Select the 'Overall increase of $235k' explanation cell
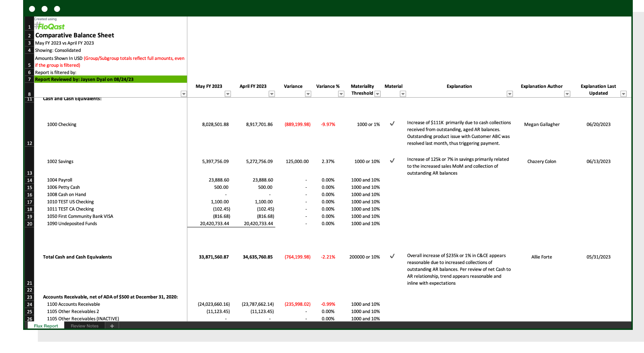This screenshot has height=353, width=644. pos(459,269)
